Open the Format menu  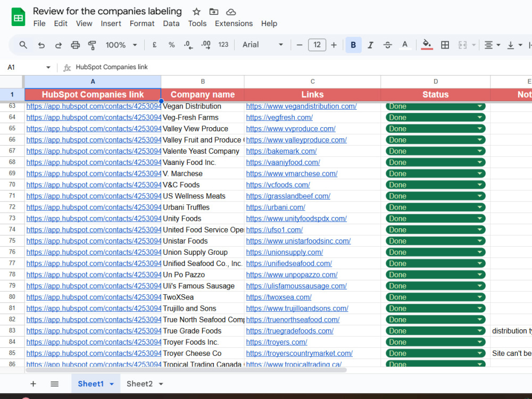tap(142, 23)
